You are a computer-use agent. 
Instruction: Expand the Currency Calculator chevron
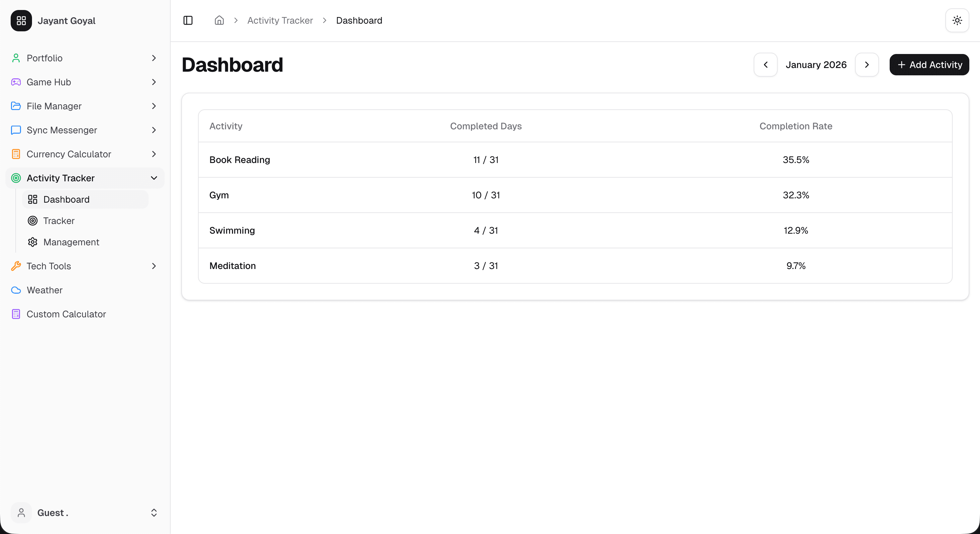pyautogui.click(x=154, y=154)
